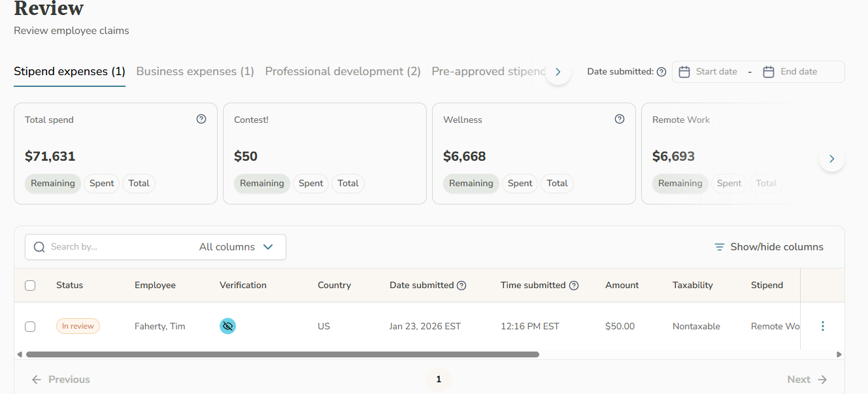Click the Date submitted filter help icon
The height and width of the screenshot is (394, 868).
click(661, 72)
